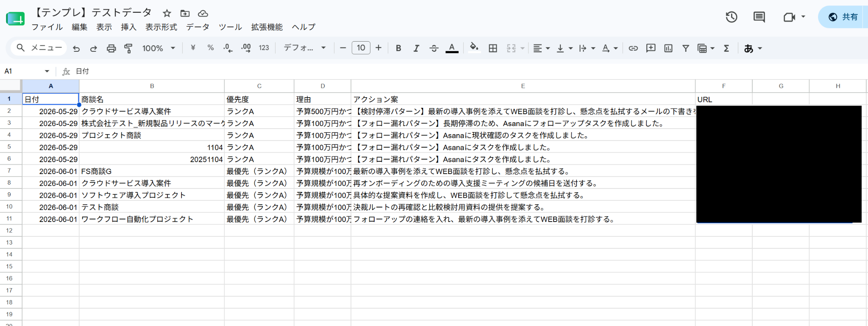Increase decimal places
Viewport: 868px width, 326px height.
(x=246, y=48)
